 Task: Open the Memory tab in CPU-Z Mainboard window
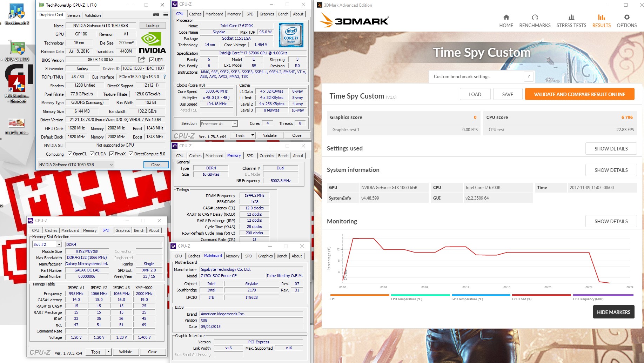(233, 256)
